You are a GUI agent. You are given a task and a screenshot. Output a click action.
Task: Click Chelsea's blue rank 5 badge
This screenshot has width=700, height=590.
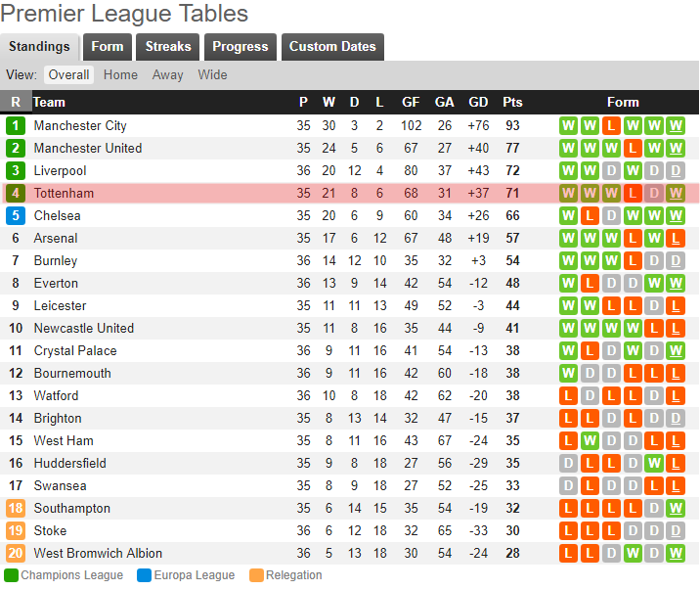[x=16, y=216]
